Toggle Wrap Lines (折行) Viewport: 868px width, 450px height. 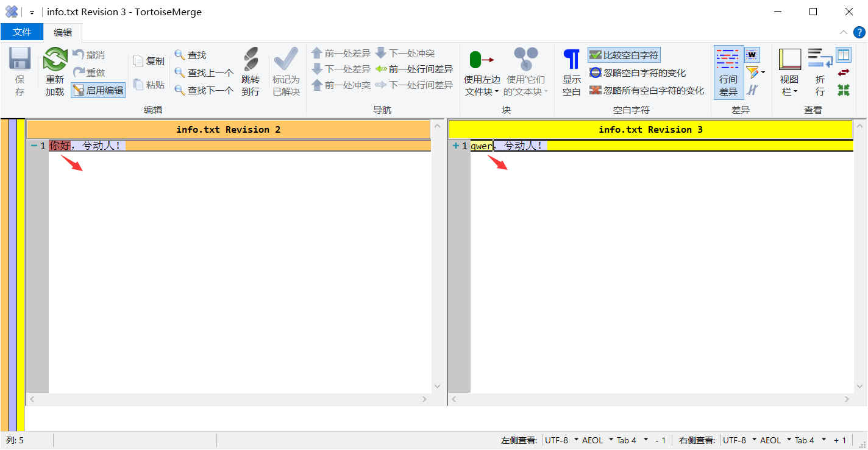[820, 72]
